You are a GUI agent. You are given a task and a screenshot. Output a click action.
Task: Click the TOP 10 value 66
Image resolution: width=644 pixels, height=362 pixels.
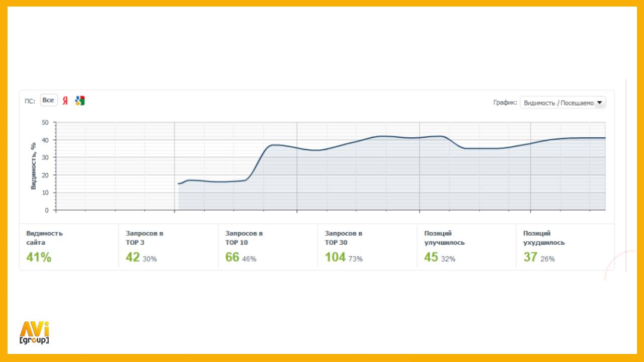[x=232, y=257]
